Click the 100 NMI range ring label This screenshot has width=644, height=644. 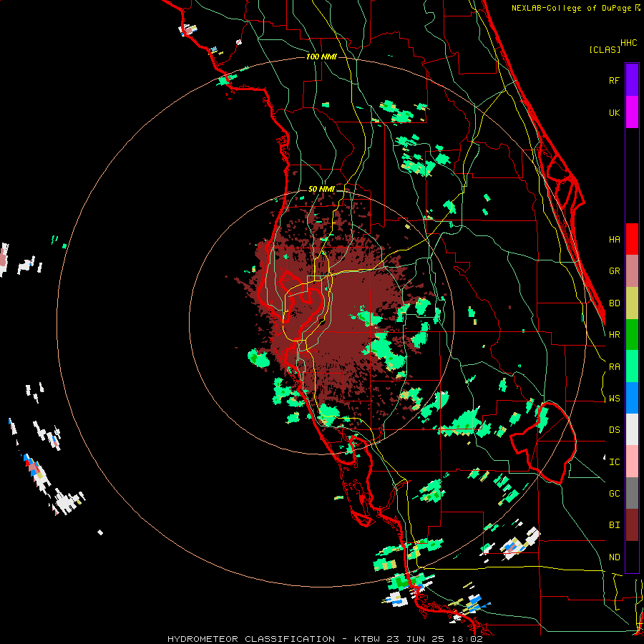(321, 57)
